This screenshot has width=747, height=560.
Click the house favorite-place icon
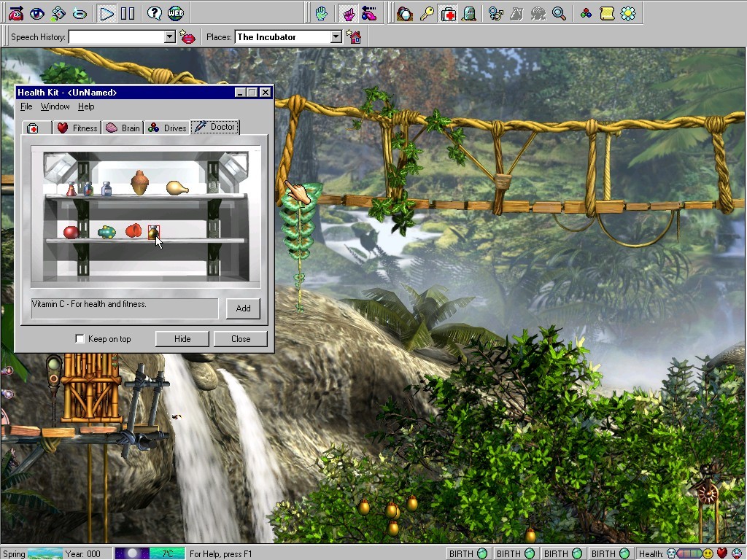[354, 37]
